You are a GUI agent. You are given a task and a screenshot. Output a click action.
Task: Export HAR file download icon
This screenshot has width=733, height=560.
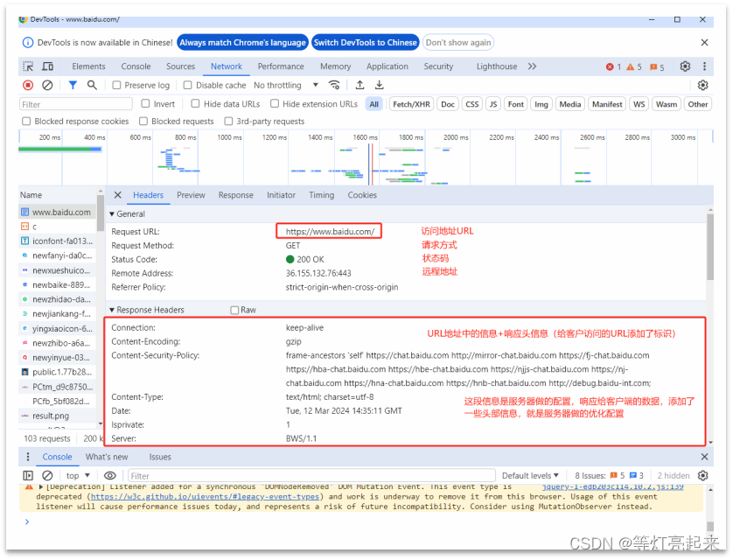pyautogui.click(x=379, y=85)
